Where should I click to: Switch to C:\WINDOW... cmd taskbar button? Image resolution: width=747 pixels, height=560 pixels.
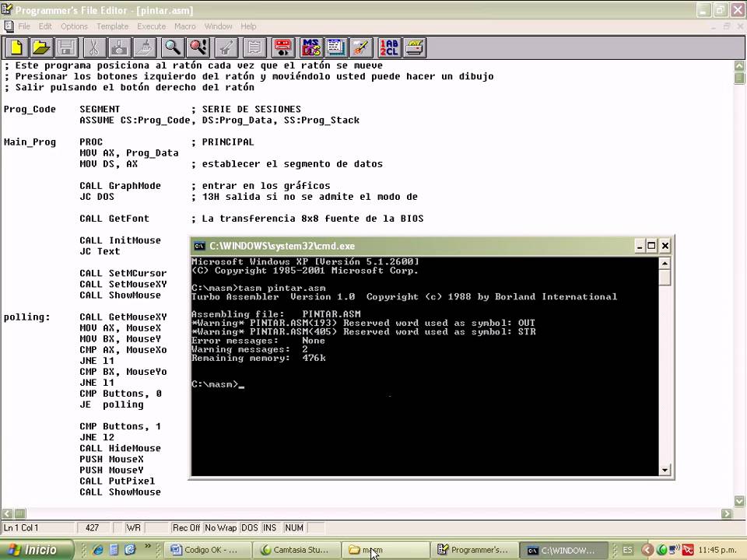pyautogui.click(x=563, y=550)
